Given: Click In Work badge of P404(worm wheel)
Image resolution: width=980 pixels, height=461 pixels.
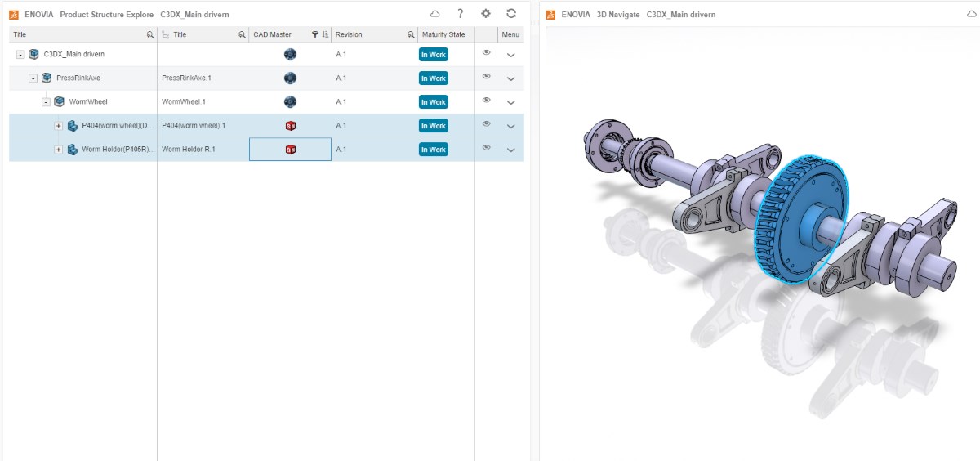Looking at the screenshot, I should click(x=433, y=126).
